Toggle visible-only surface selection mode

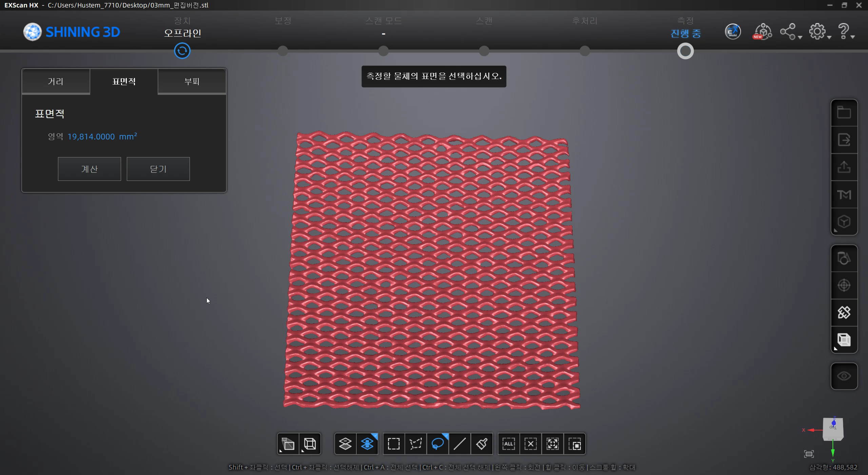click(345, 444)
